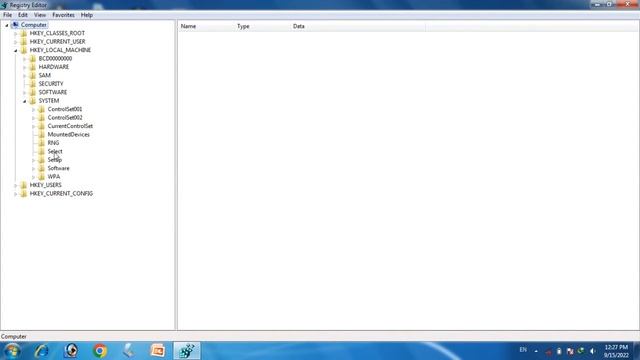Open PowerPoint from the taskbar
This screenshot has width=640, height=360.
pos(158,351)
